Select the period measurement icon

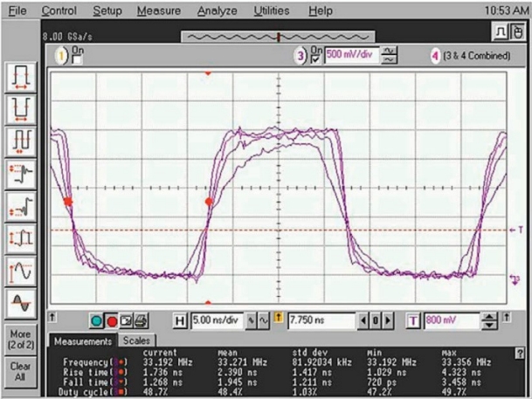pos(20,140)
